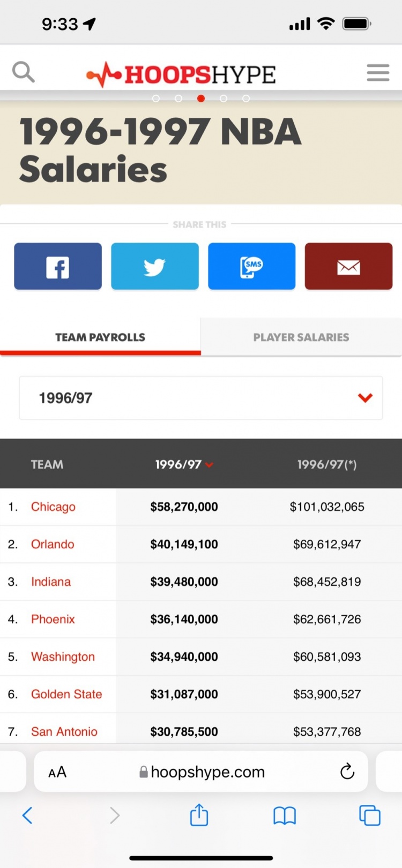402x868 pixels.
Task: Switch to the Player Salaries tab
Action: click(301, 337)
